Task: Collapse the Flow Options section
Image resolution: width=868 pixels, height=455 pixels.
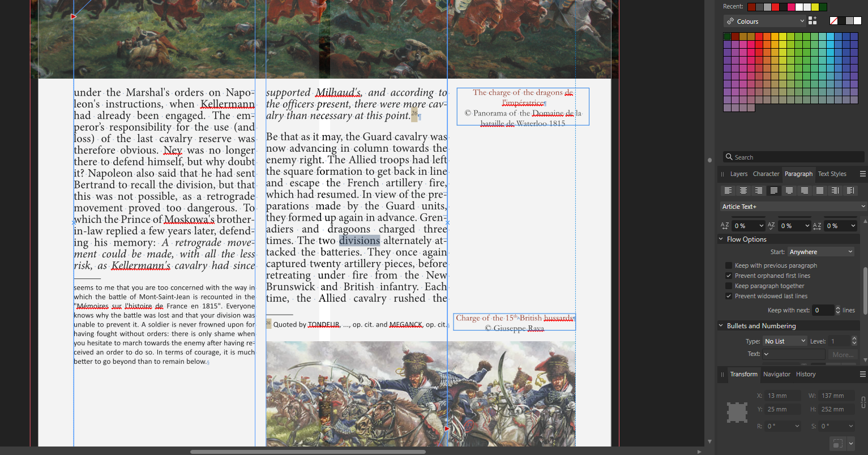Action: 721,239
